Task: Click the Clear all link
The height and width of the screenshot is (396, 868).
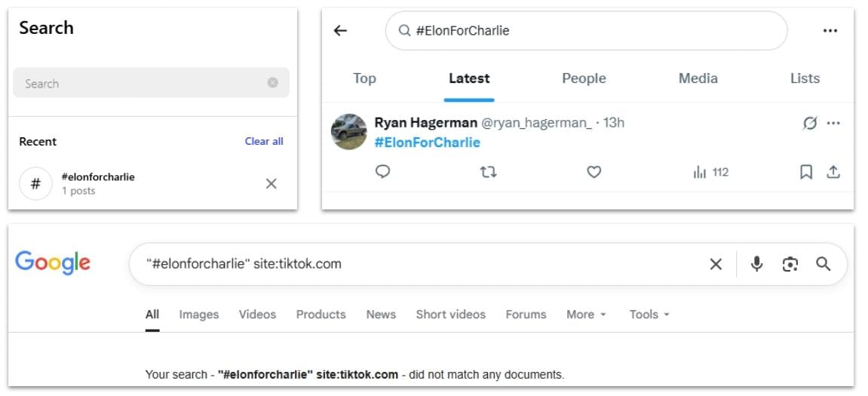Action: point(264,141)
